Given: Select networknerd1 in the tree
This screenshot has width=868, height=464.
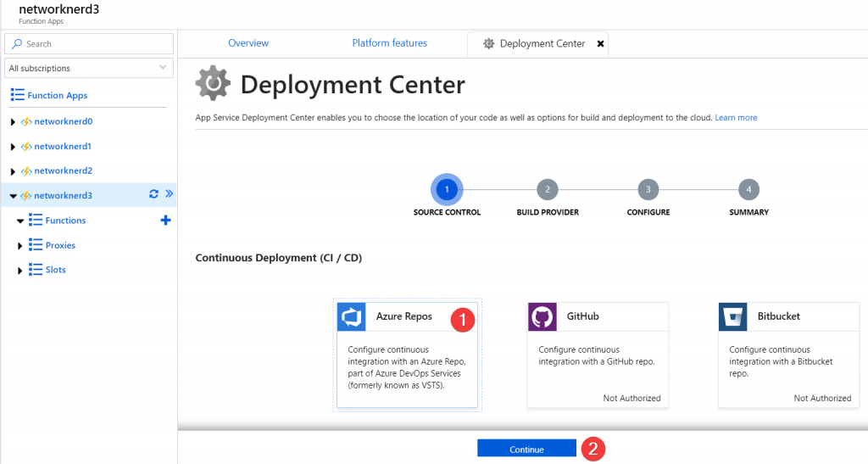Looking at the screenshot, I should pyautogui.click(x=63, y=146).
